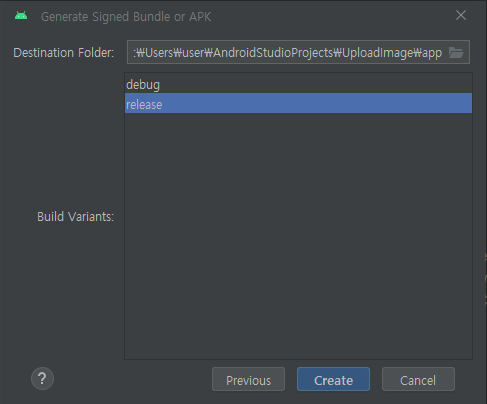Close the Generate Signed Bundle dialog
487x404 pixels.
(x=461, y=15)
